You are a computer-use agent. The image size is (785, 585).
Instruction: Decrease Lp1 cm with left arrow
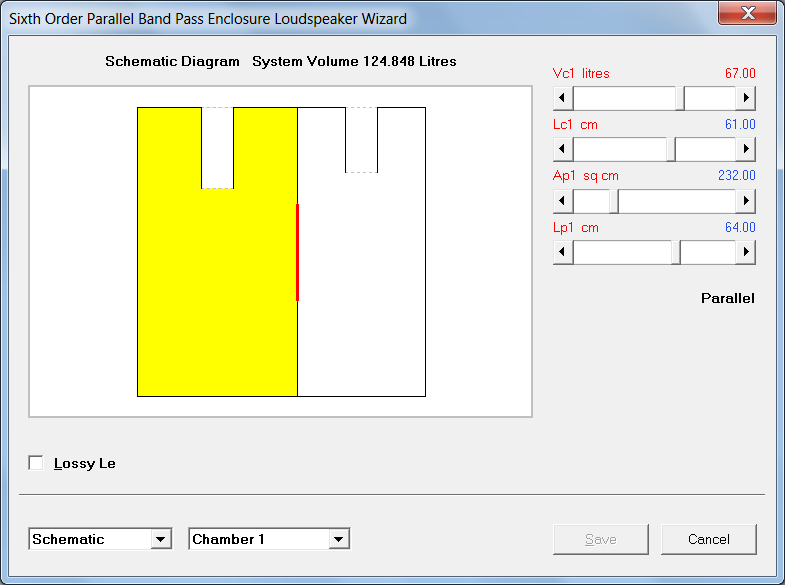(x=563, y=252)
